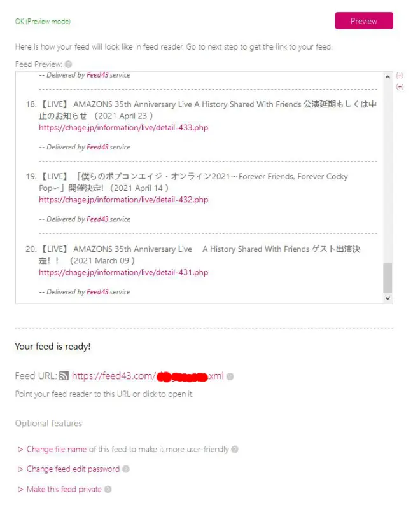Open the feed43.com feed URL link
The image size is (420, 517).
(x=148, y=376)
